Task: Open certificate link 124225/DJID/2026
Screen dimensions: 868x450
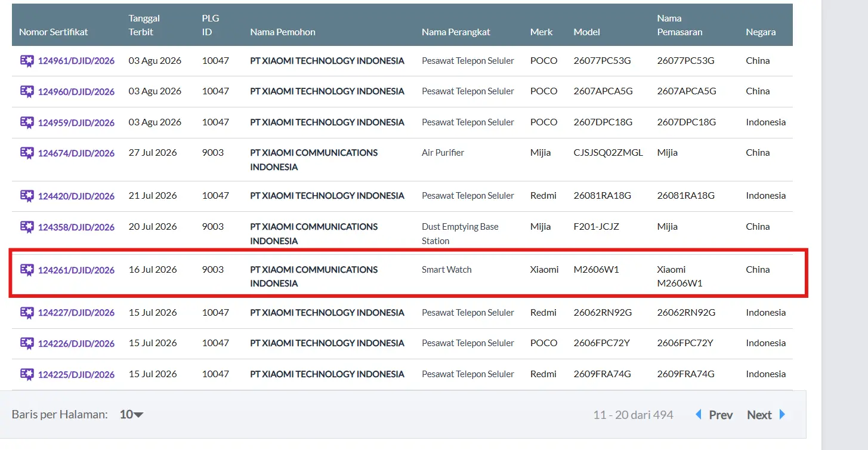Action: click(76, 374)
